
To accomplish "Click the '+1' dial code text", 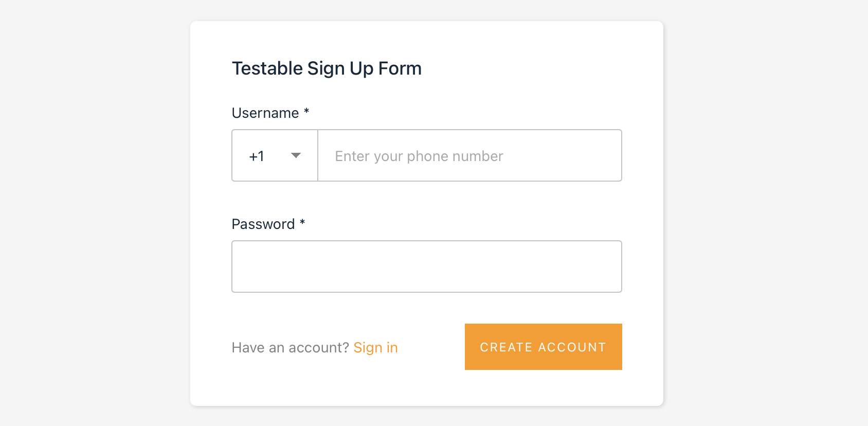I will coord(257,156).
